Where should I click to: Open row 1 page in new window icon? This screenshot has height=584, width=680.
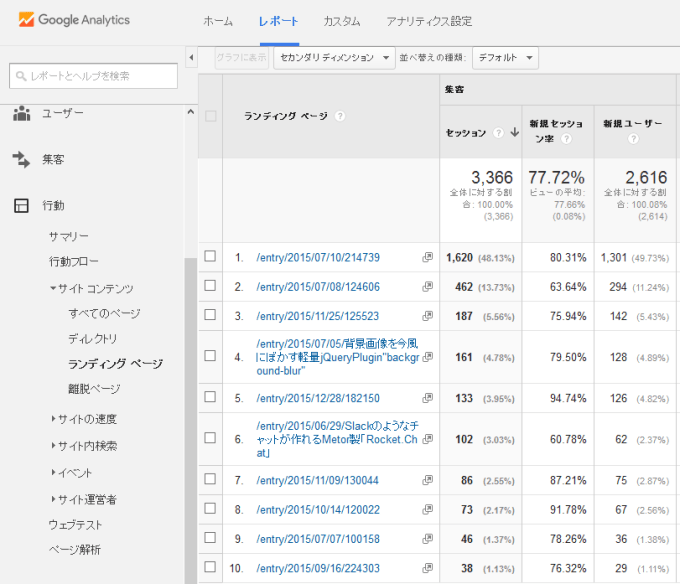(428, 257)
